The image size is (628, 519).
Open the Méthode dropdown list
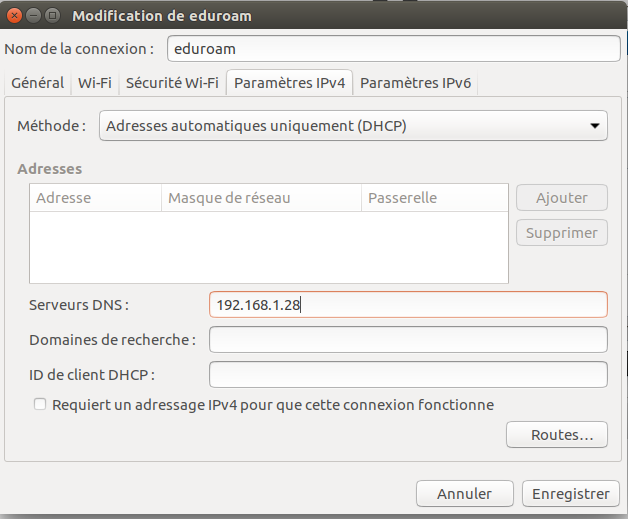pyautogui.click(x=355, y=126)
